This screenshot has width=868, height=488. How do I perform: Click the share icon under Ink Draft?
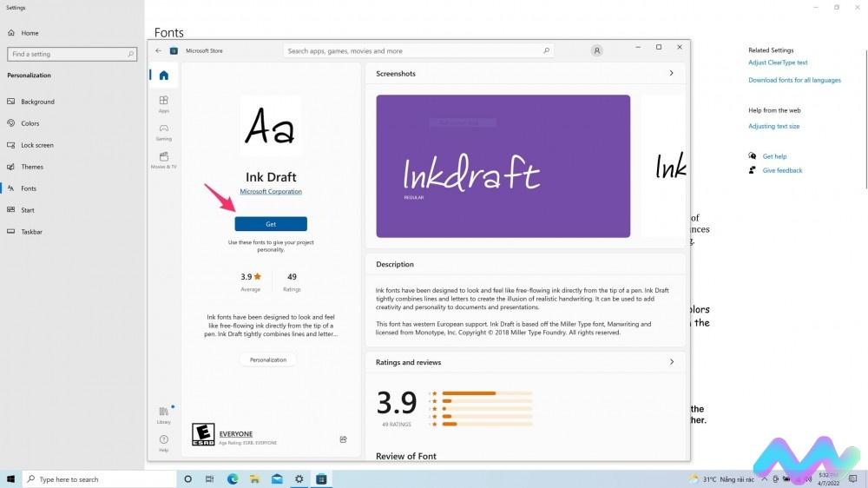click(343, 439)
